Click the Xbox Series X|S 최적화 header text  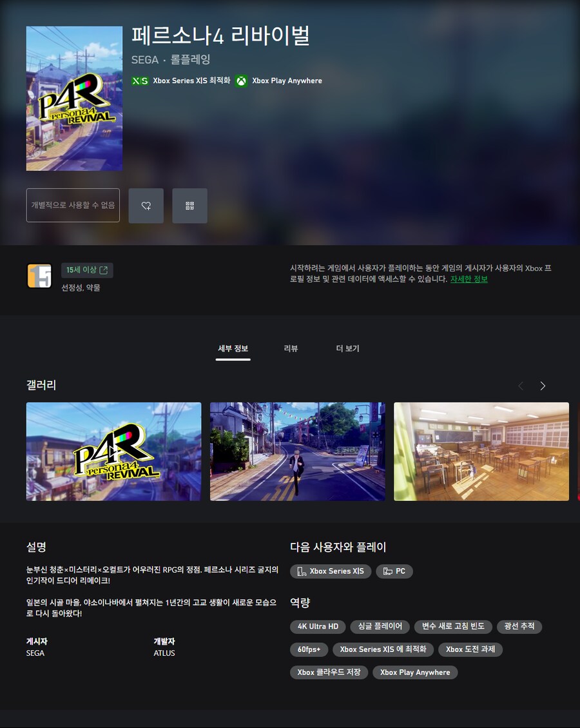coord(191,81)
